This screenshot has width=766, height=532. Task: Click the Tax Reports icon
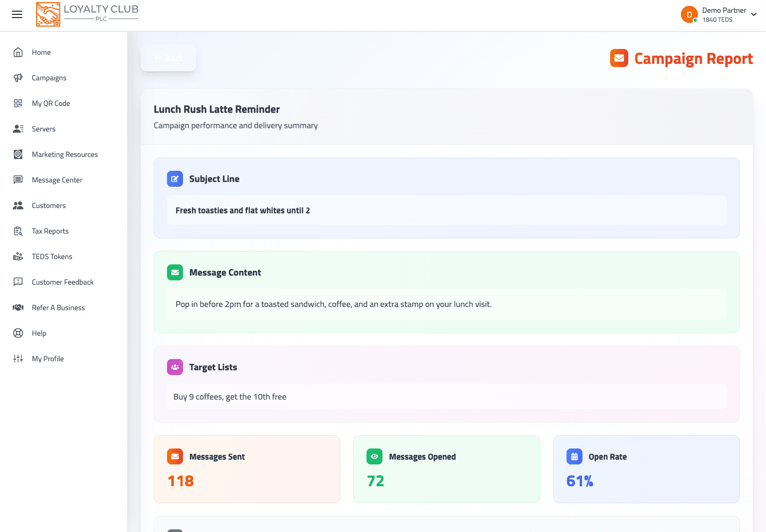coord(18,231)
